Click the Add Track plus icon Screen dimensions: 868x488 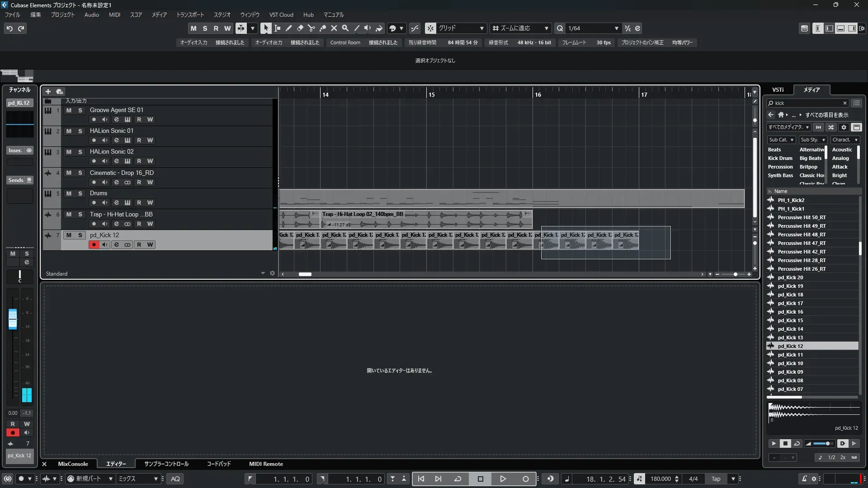pyautogui.click(x=48, y=91)
